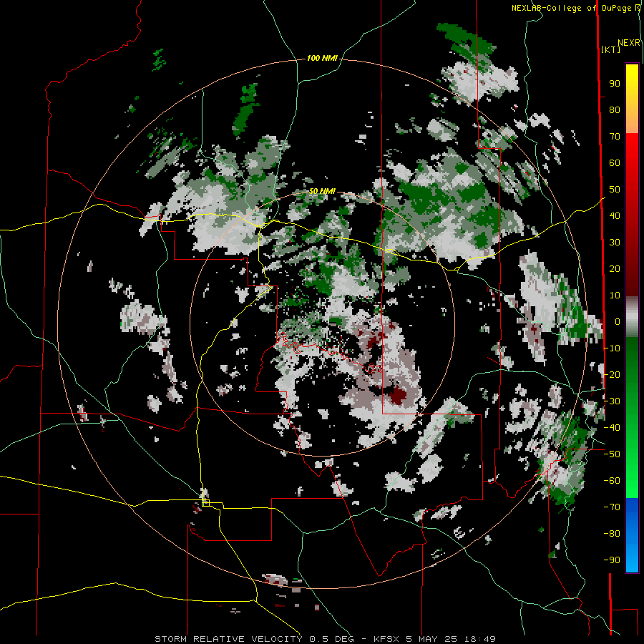Viewport: 644px width, 644px height.
Task: Click the positive 30 colorbar label
Action: coord(615,243)
